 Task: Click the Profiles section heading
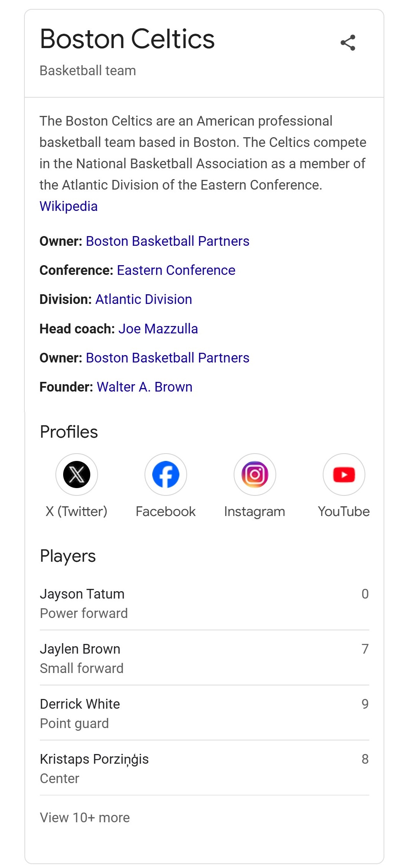tap(69, 432)
